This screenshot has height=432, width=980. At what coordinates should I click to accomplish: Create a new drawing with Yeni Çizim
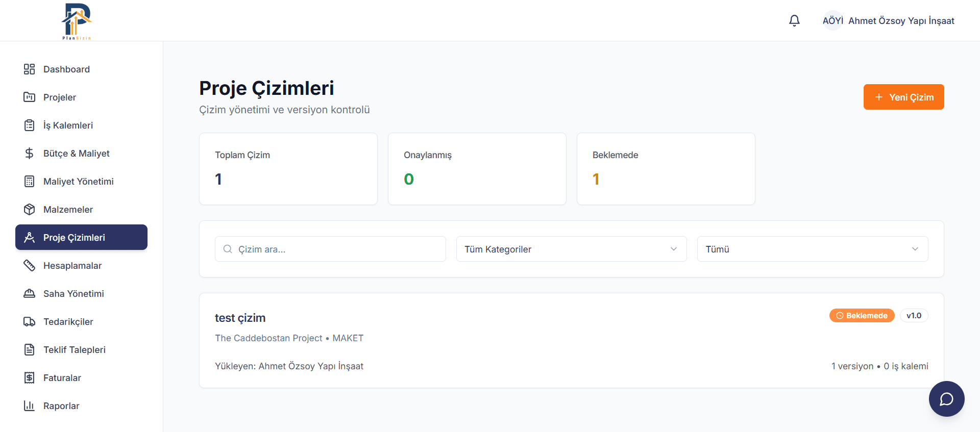click(x=903, y=97)
